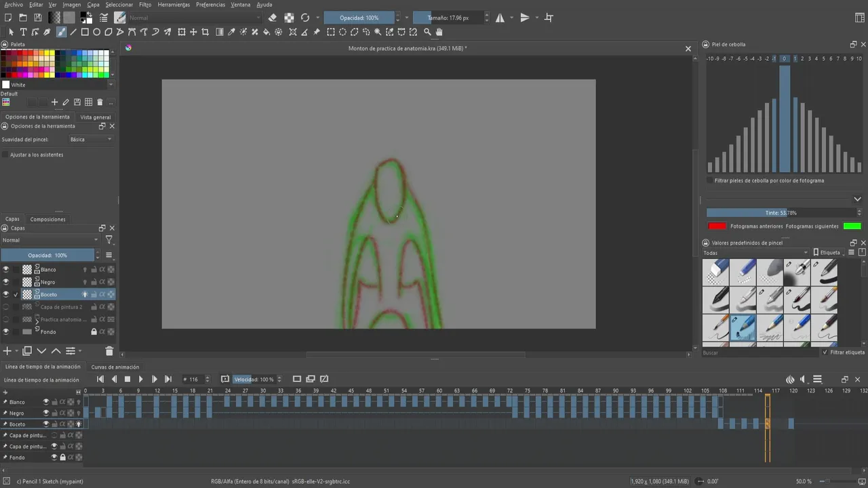This screenshot has width=868, height=488.
Task: Select the Move tool
Action: pyautogui.click(x=193, y=32)
